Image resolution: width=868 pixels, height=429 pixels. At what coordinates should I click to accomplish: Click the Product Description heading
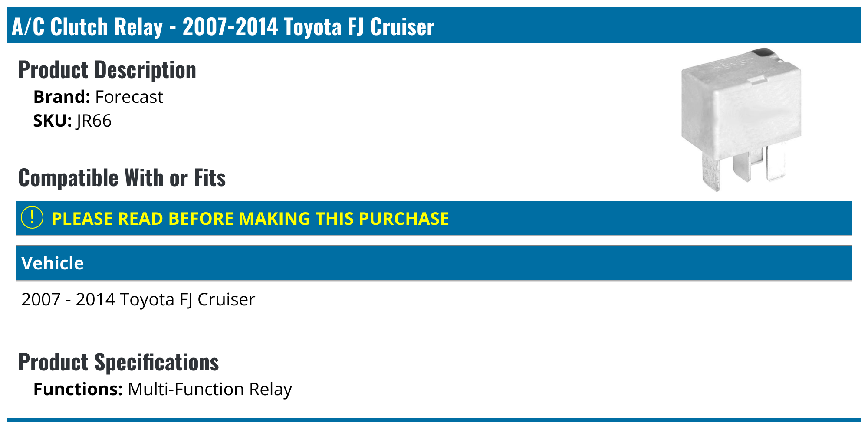coord(107,70)
